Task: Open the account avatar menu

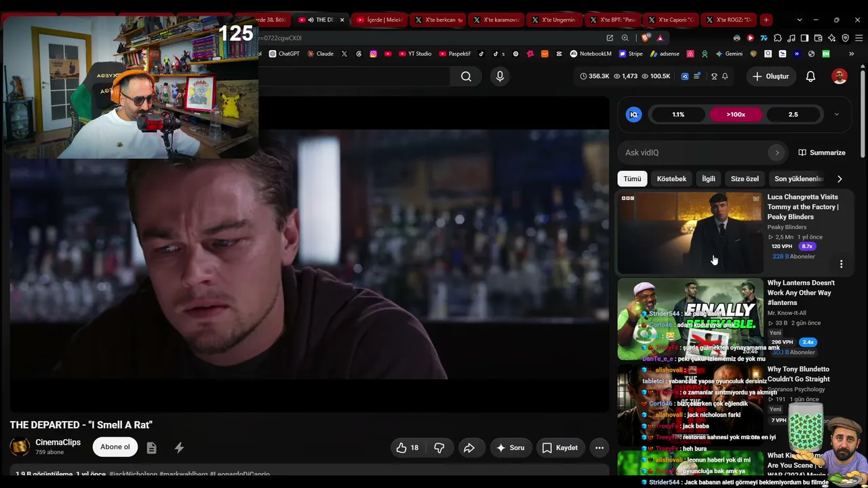Action: 840,77
